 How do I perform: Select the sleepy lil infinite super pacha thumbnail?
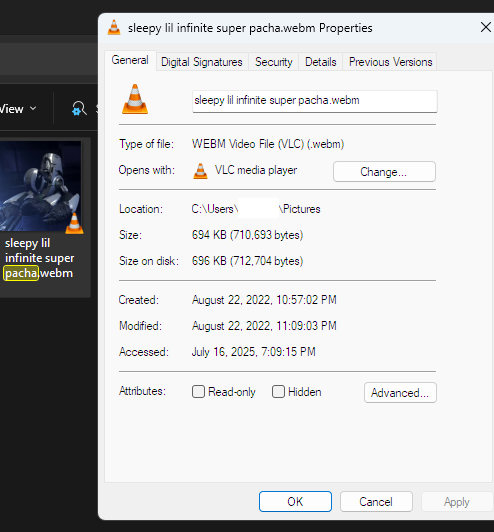tap(40, 186)
